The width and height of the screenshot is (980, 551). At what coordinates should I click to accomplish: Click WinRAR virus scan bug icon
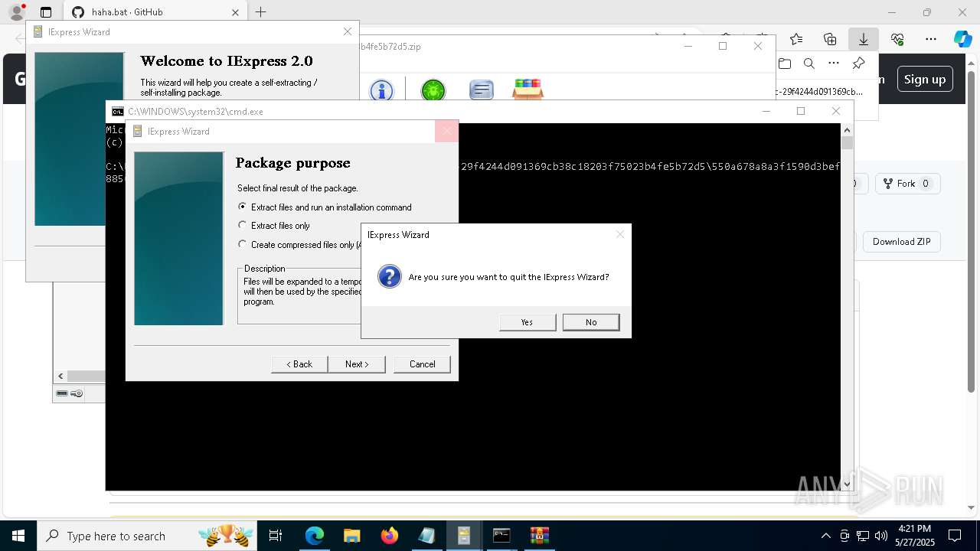[433, 90]
